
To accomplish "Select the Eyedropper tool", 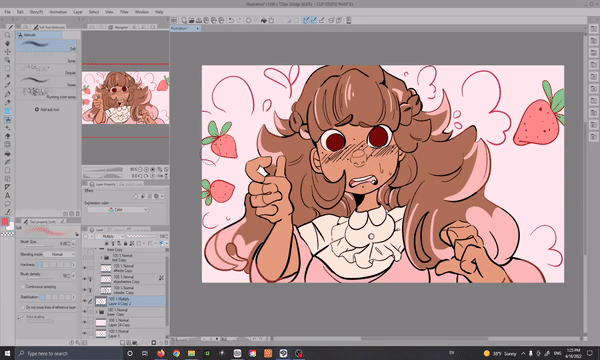I will click(x=7, y=85).
